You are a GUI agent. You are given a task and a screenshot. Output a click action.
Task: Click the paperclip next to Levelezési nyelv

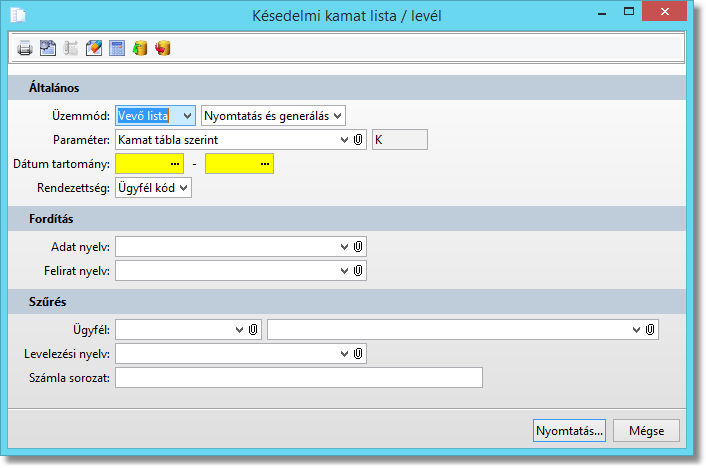pyautogui.click(x=358, y=354)
